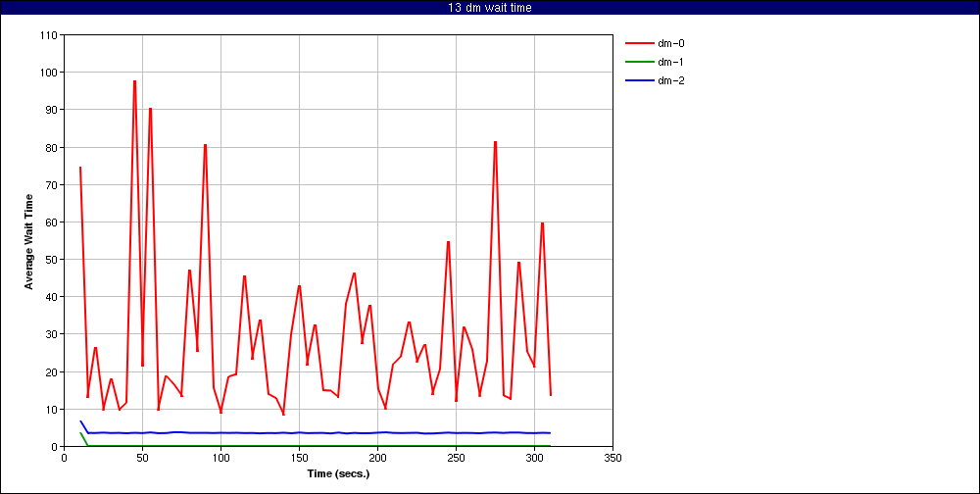The width and height of the screenshot is (980, 494).
Task: Select the dm-1 legend label
Action: (671, 62)
